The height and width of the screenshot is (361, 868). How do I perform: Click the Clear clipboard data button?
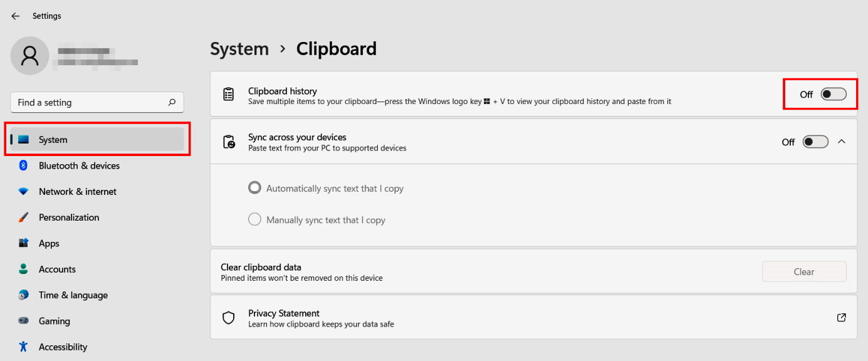pos(804,271)
